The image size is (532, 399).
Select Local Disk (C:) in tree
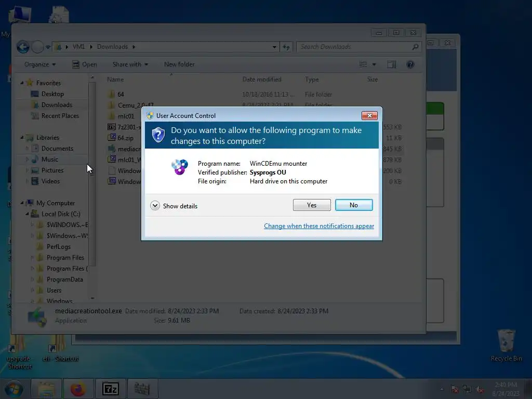61,214
